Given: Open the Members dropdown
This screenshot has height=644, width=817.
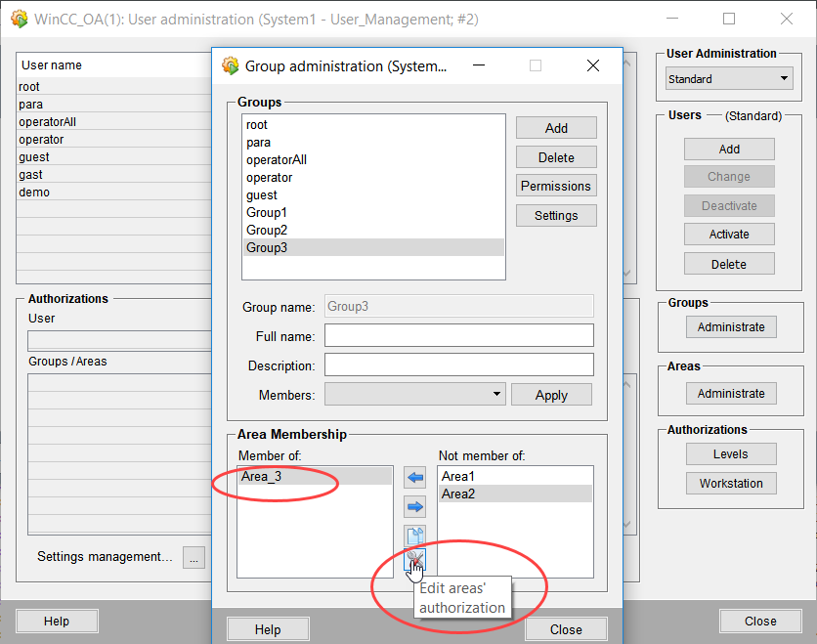Looking at the screenshot, I should tap(414, 394).
